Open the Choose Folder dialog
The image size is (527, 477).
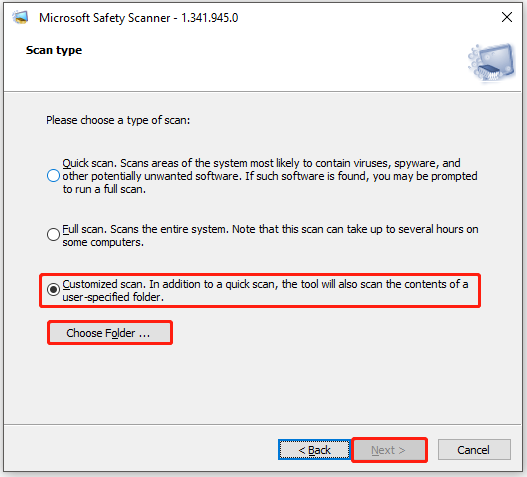pos(110,333)
